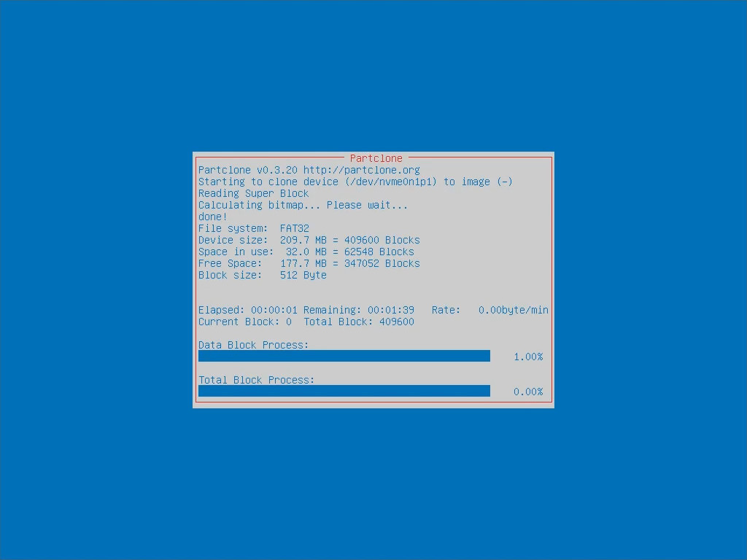This screenshot has height=560, width=747.
Task: Click the Space in use 32.0 MB line
Action: tap(306, 252)
